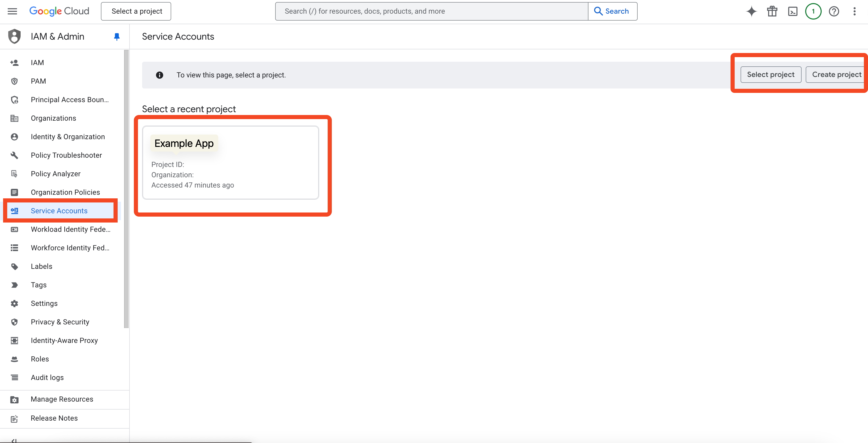Focus the resources search field

click(x=432, y=11)
